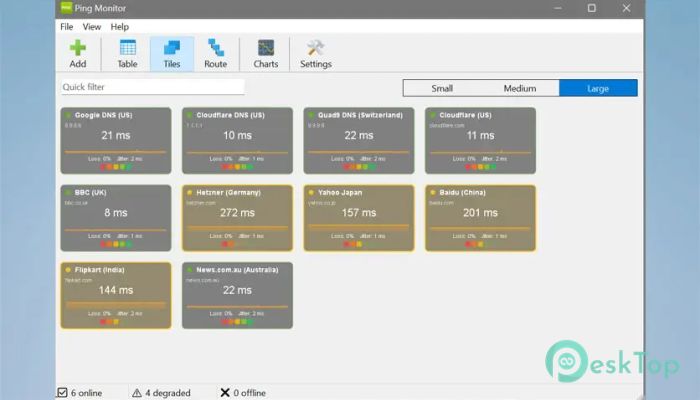Select the Hetzner (Germany) tile
Screen dimensions: 700x400
point(238,218)
